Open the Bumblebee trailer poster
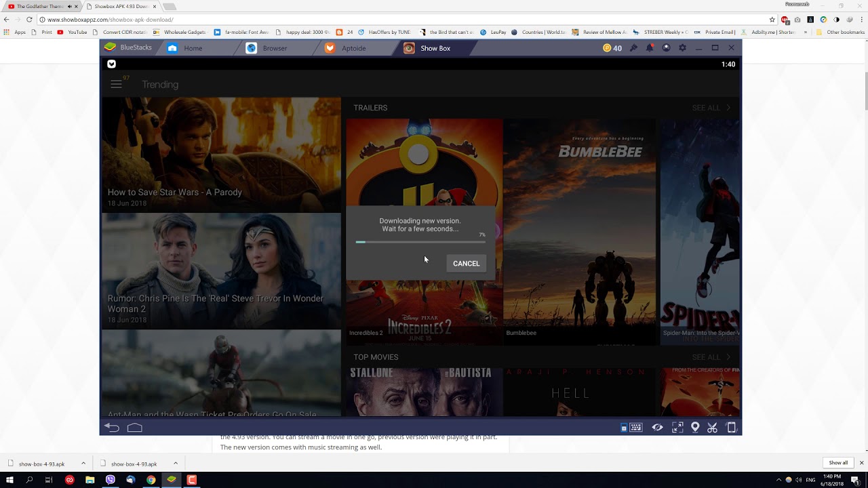 (580, 232)
